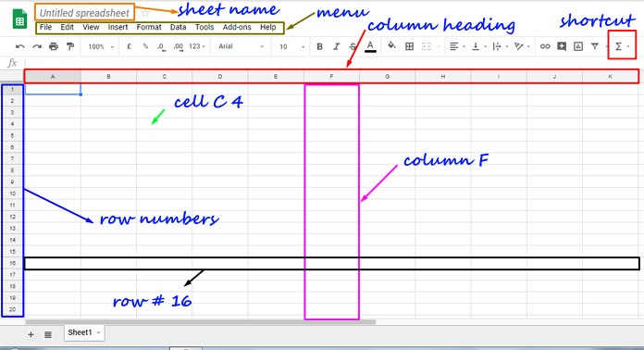Click the Insert chart icon
The width and height of the screenshot is (644, 350).
point(578,46)
